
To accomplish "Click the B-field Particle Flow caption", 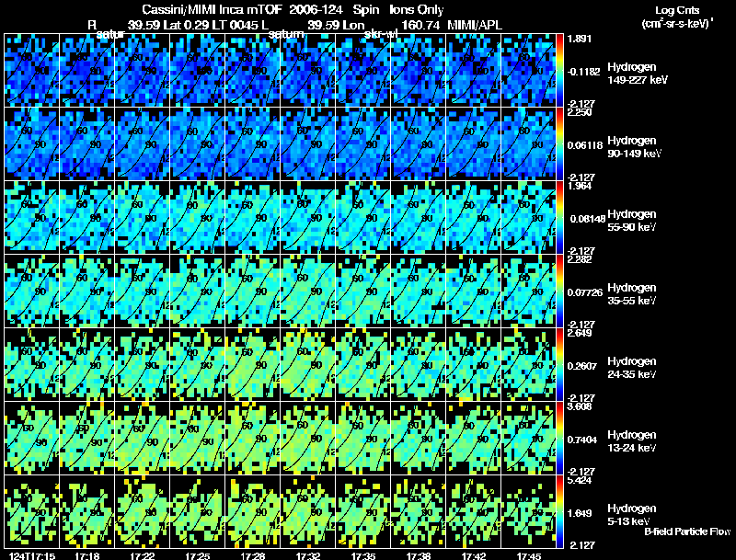I will 687,531.
